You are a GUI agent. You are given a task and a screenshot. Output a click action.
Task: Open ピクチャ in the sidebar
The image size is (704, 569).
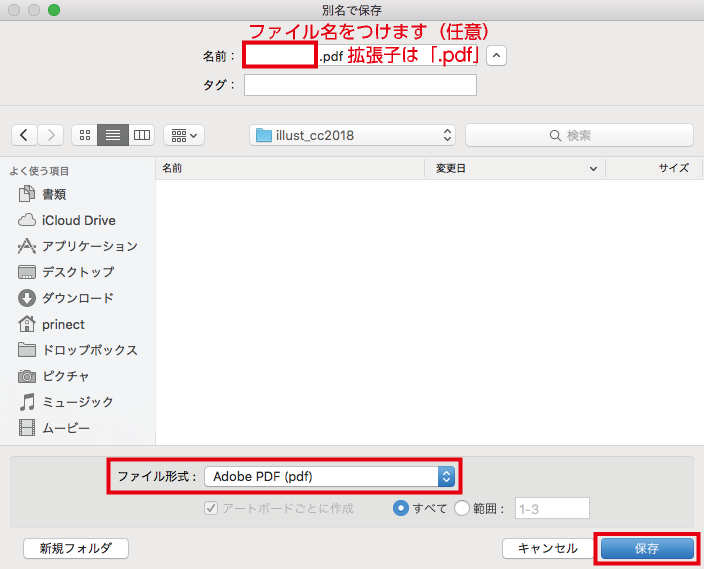[53, 376]
